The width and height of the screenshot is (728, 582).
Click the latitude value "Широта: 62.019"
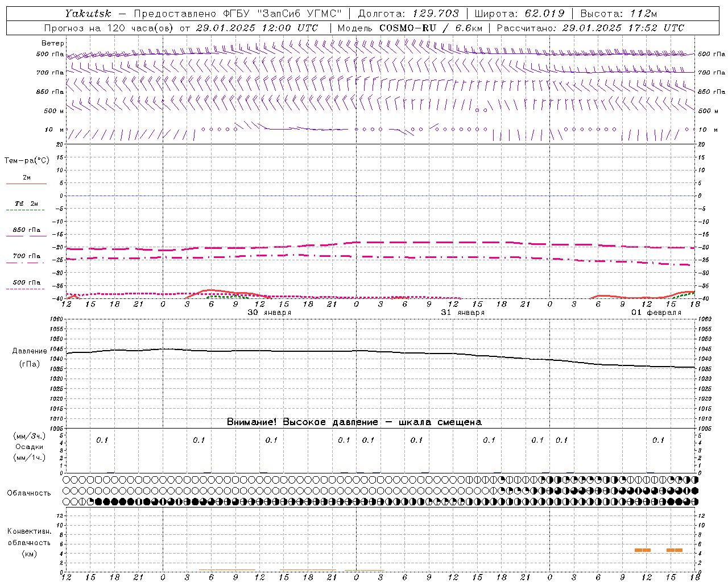[x=519, y=14]
